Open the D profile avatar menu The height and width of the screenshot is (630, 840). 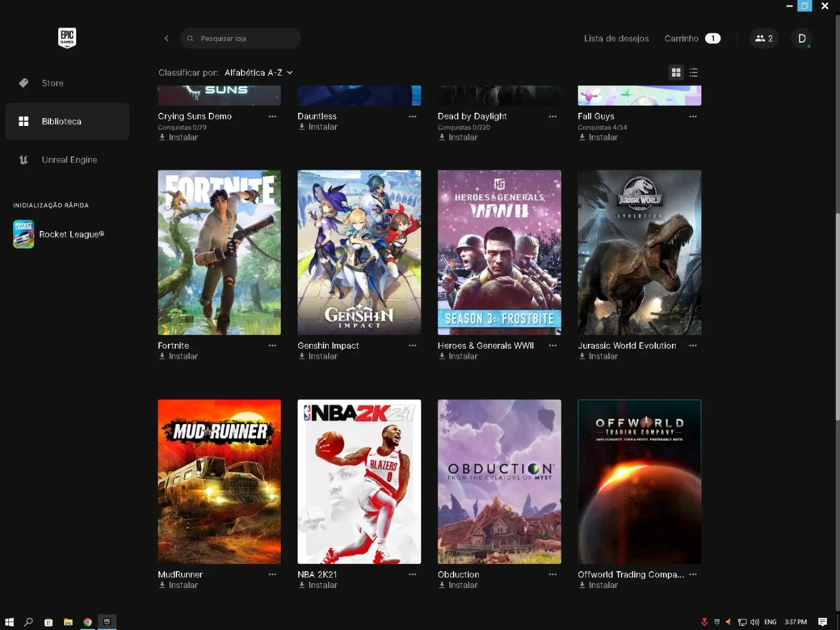click(x=802, y=38)
